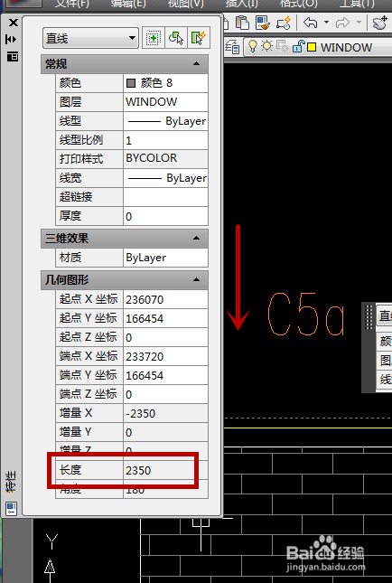392x583 pixels.
Task: Click the Paste clipboard icon
Action: click(x=242, y=24)
